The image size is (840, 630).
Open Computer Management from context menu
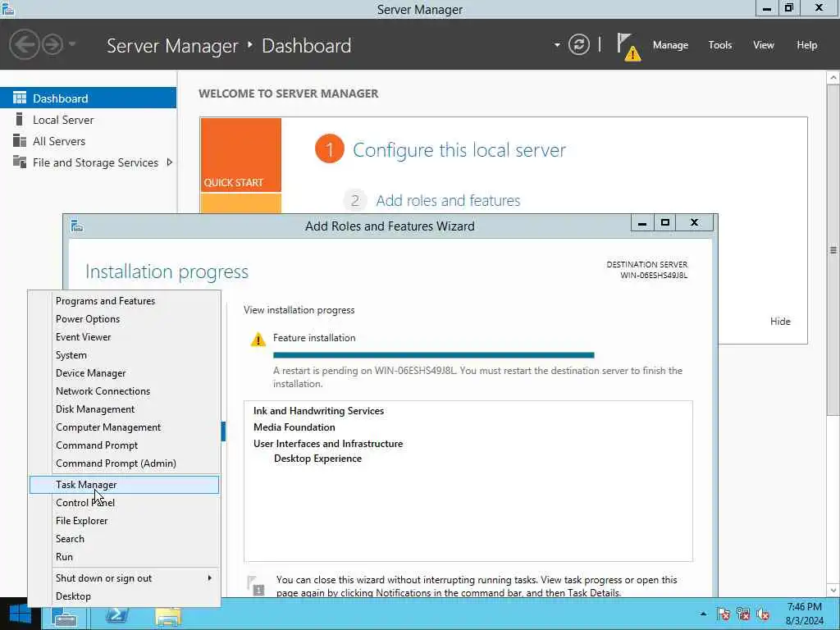click(124, 427)
